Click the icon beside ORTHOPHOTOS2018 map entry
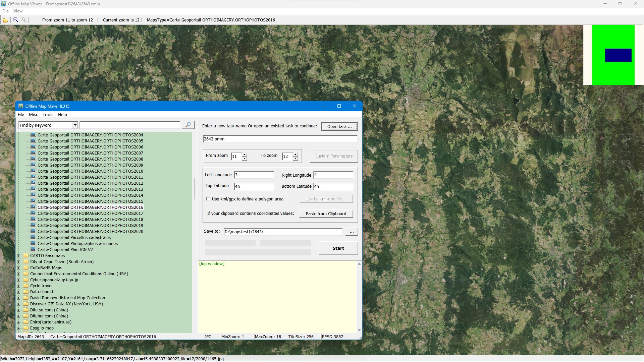 click(33, 219)
